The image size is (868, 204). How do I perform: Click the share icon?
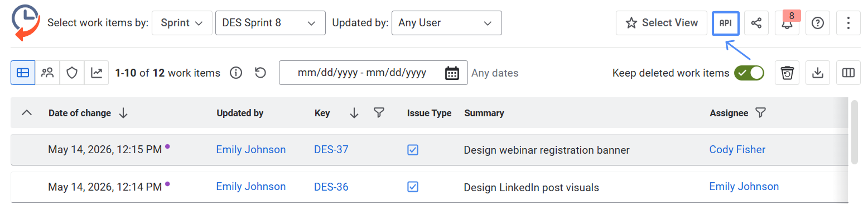coord(756,23)
